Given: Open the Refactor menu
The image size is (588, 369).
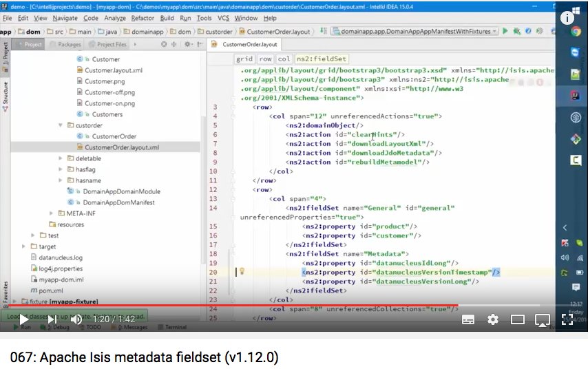Looking at the screenshot, I should point(143,18).
